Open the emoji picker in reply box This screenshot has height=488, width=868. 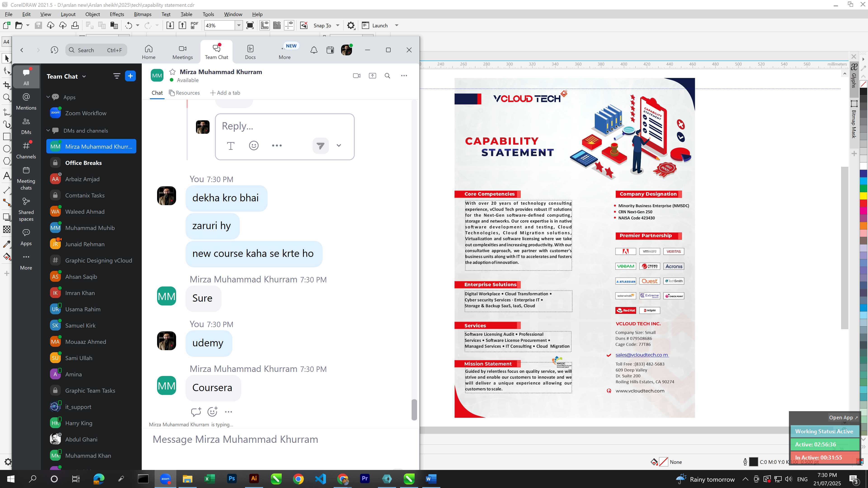tap(254, 145)
